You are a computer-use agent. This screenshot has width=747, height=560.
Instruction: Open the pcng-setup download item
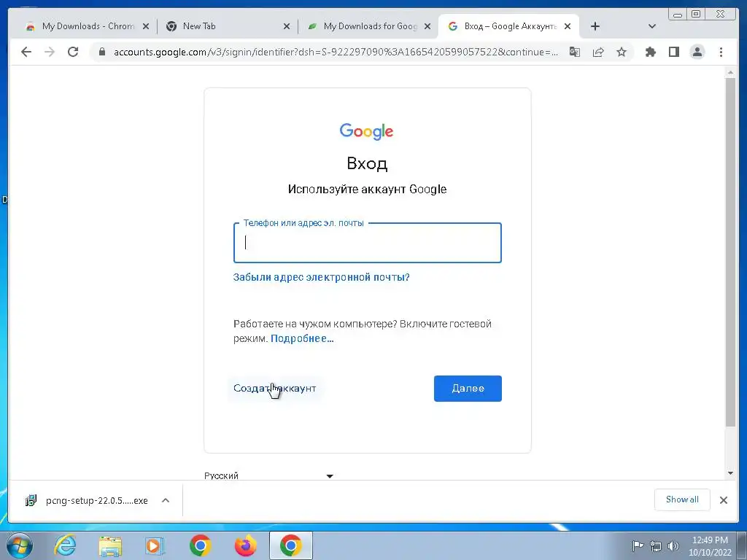(x=88, y=500)
